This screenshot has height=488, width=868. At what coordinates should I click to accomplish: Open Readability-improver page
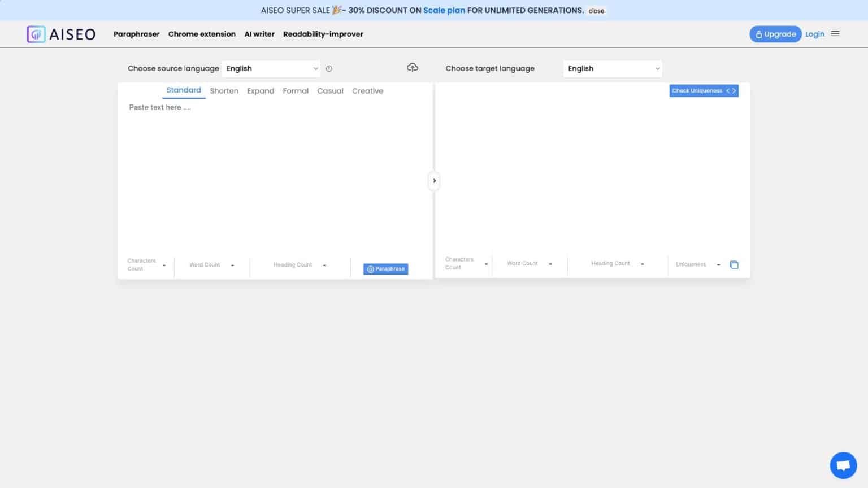(x=323, y=34)
